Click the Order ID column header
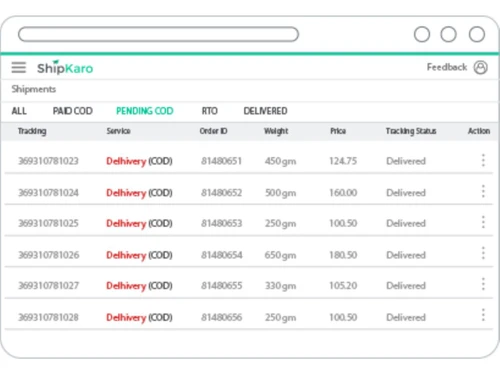This screenshot has width=500, height=375. (213, 131)
